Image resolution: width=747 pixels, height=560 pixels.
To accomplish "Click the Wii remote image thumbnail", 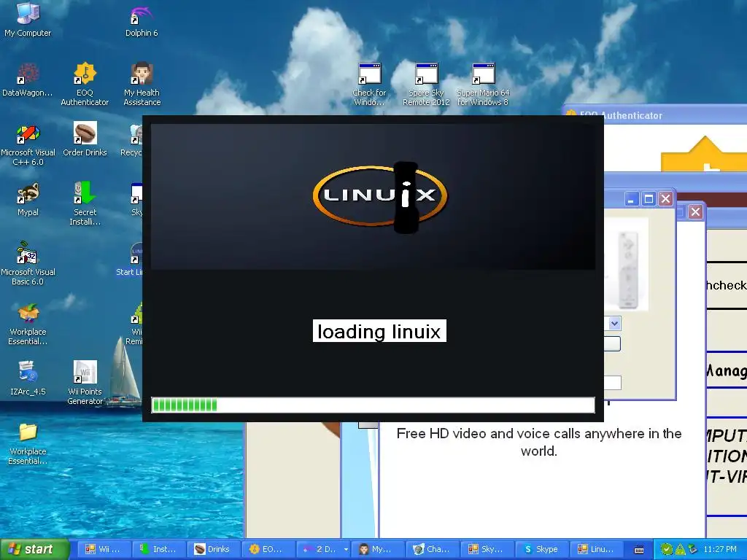I will tap(627, 265).
